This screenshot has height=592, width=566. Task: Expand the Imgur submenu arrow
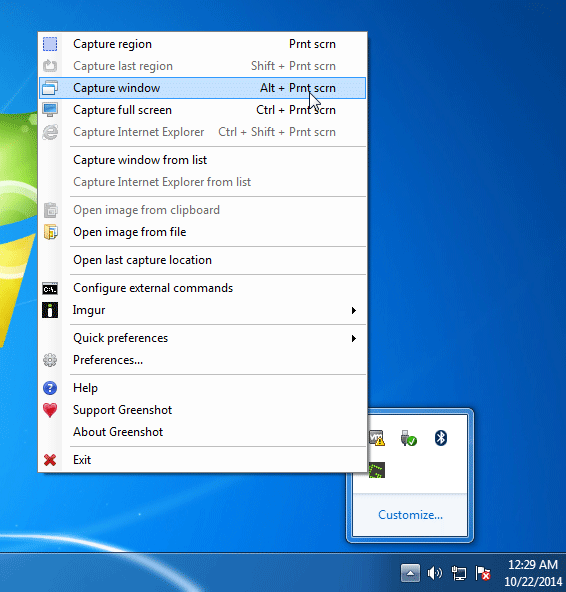click(x=354, y=310)
